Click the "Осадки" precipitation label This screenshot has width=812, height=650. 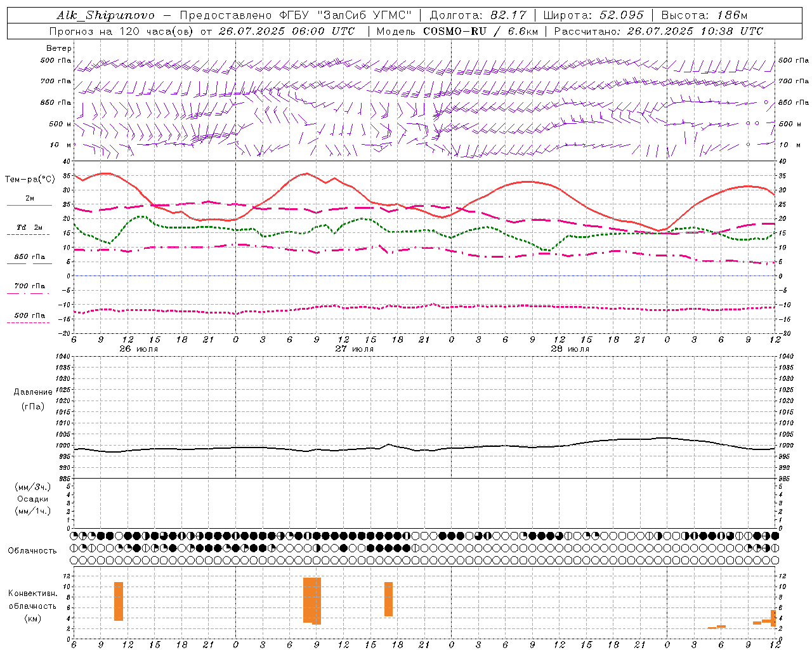click(x=33, y=499)
